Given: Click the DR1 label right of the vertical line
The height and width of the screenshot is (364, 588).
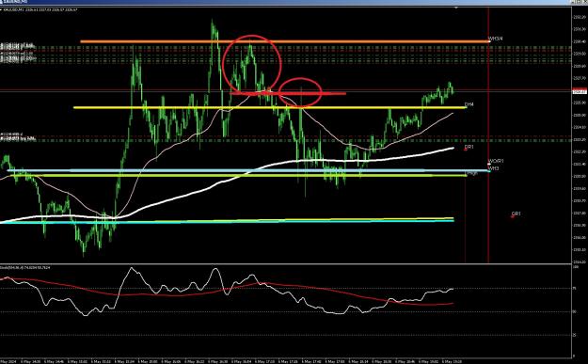Looking at the screenshot, I should click(x=516, y=214).
